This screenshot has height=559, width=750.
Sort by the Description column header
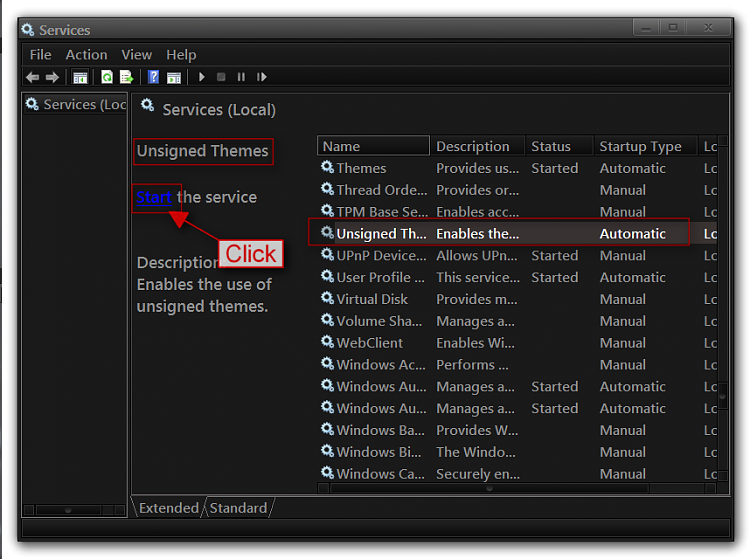(x=477, y=146)
